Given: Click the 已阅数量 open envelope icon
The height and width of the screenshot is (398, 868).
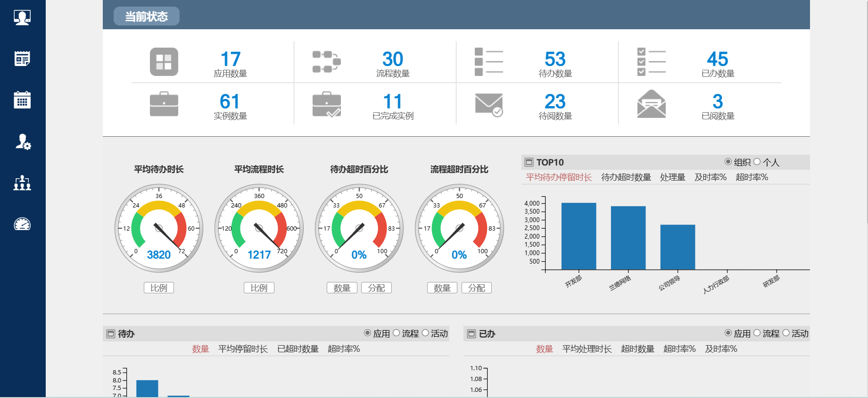Looking at the screenshot, I should (x=651, y=104).
